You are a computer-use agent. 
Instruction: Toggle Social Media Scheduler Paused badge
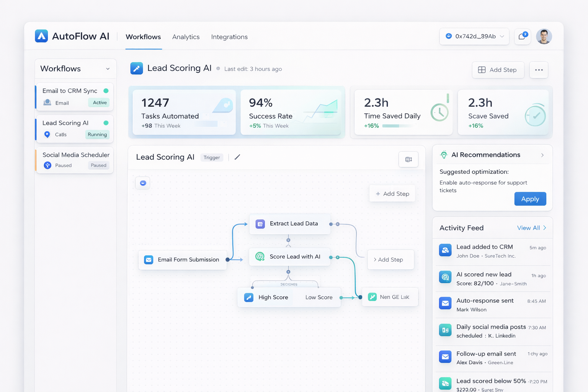pyautogui.click(x=98, y=165)
